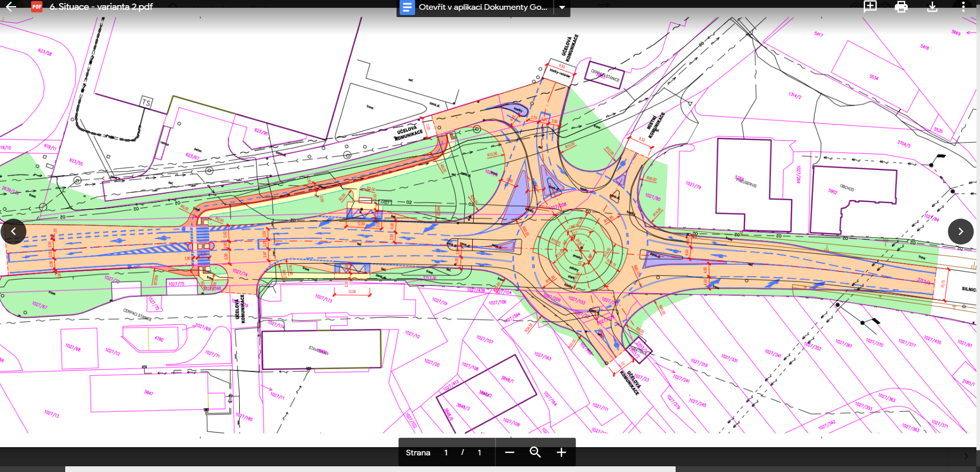980x472 pixels.
Task: Click the magnifier reset zoom icon
Action: (x=535, y=452)
